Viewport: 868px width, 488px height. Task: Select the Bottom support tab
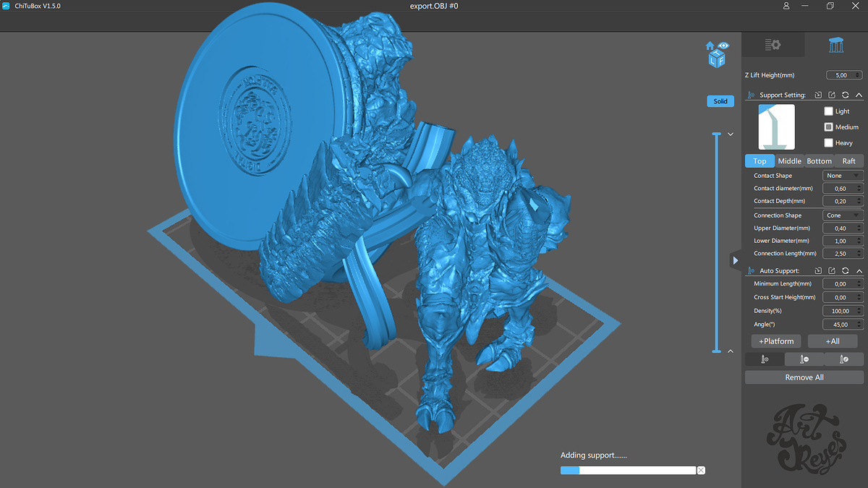(x=820, y=161)
